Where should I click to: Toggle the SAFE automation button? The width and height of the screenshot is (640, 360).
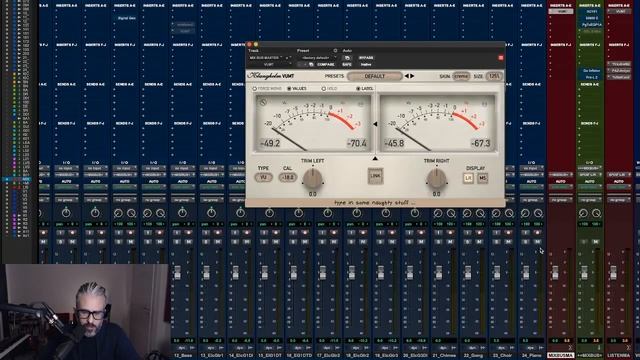(347, 64)
